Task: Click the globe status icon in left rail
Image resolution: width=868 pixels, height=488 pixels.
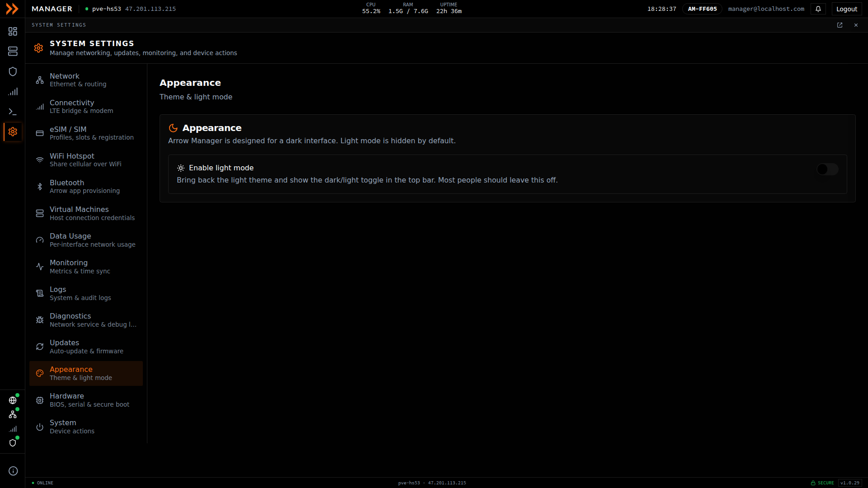Action: [x=13, y=400]
